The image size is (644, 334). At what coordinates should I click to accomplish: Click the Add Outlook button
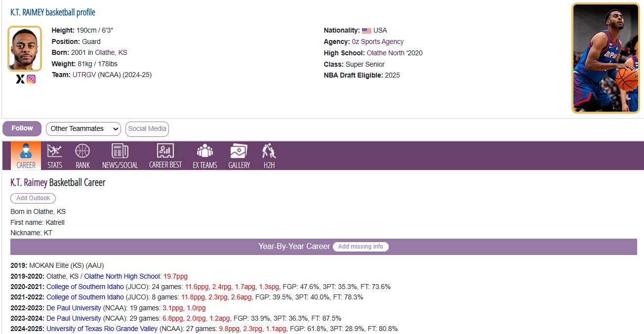point(33,198)
